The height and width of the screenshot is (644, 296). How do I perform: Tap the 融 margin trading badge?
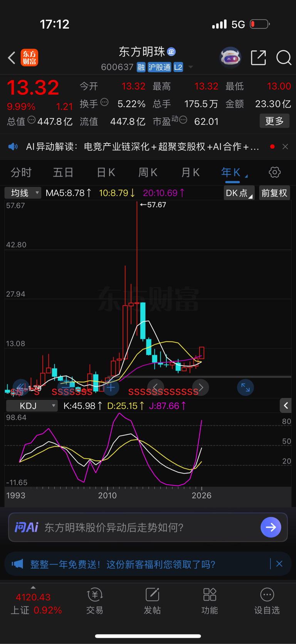[141, 67]
